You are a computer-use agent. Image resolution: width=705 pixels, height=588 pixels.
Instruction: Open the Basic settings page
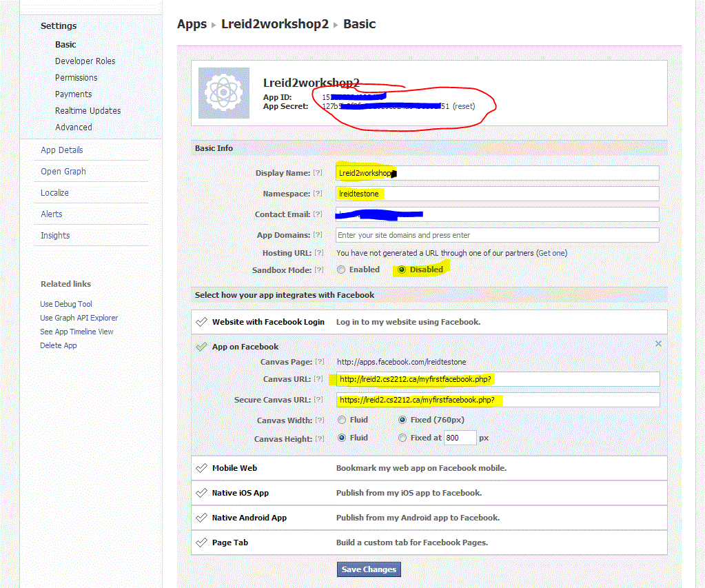pyautogui.click(x=65, y=45)
